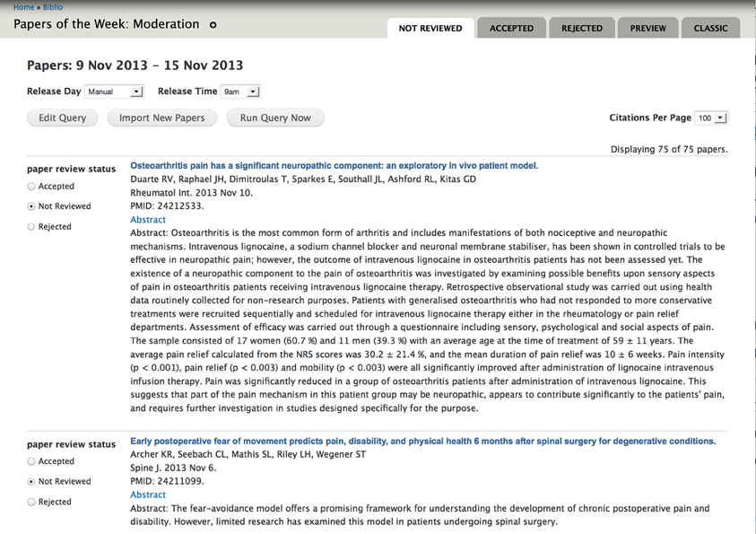
Task: Click the author line starting 'Duarte RV, Raphael JH'
Action: [x=303, y=179]
